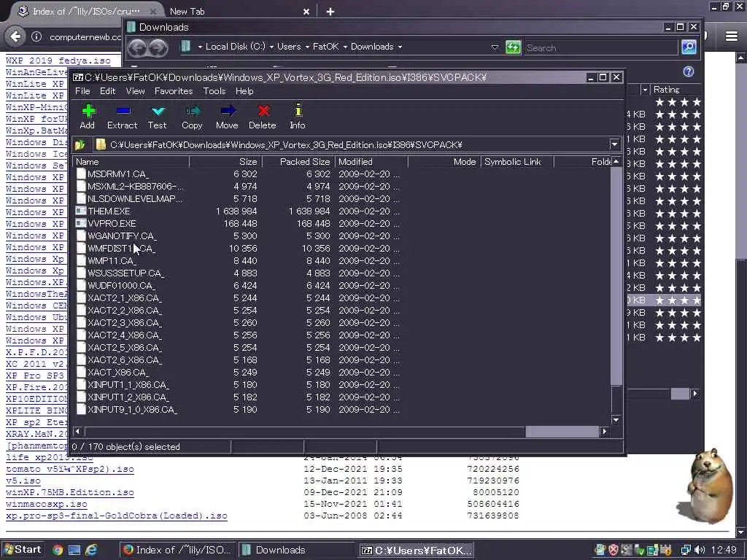Viewport: 747px width, 560px height.
Task: Open the v5.iso link
Action: pos(23,481)
